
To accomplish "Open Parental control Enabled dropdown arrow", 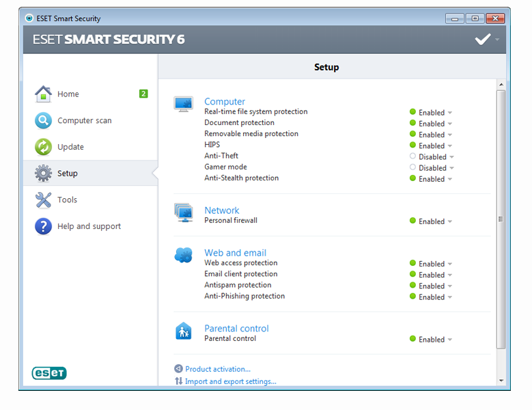I will (450, 340).
